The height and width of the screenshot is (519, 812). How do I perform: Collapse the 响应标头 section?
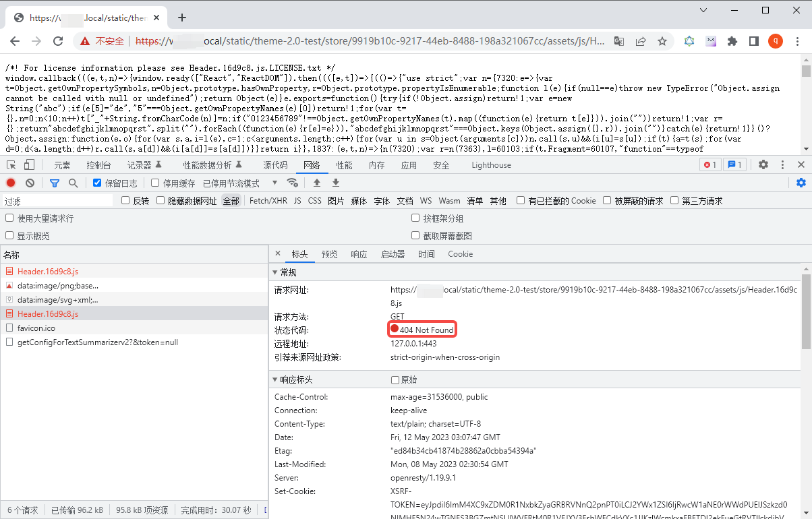[275, 380]
